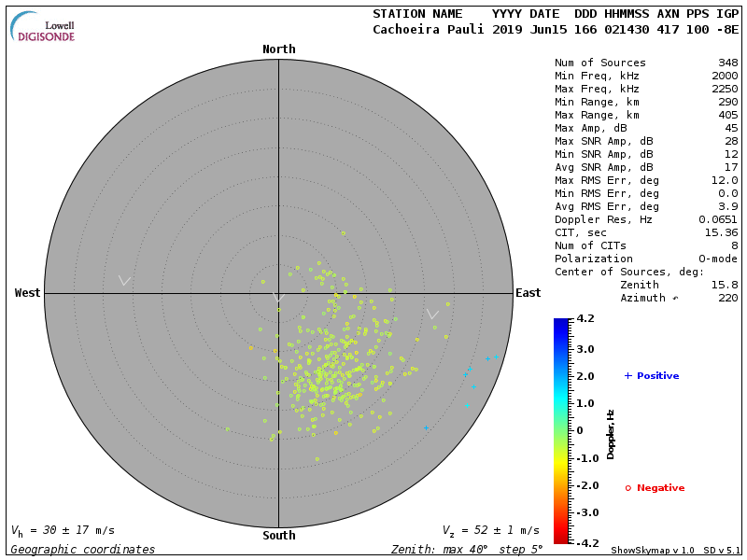
Task: Click the Geographic coordinates label
Action: pos(83,550)
